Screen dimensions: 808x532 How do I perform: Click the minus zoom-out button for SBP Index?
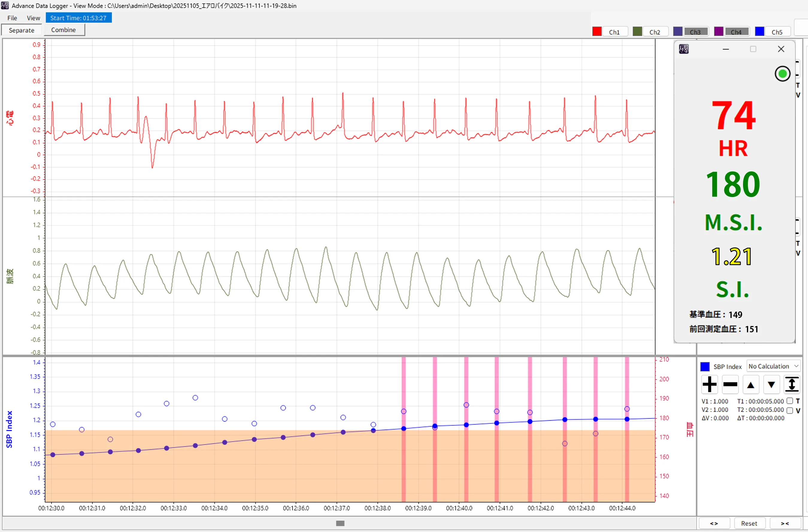[x=730, y=384]
